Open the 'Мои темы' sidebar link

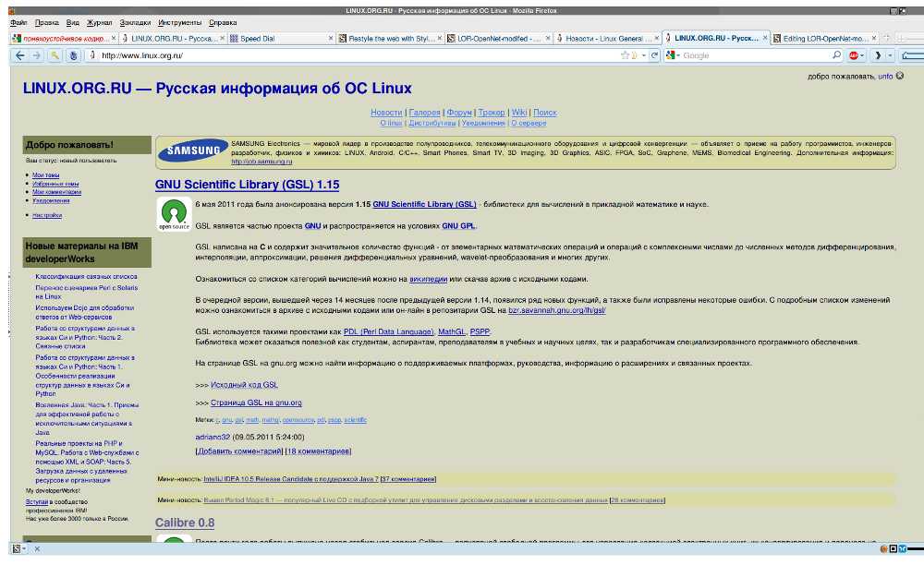click(x=45, y=174)
